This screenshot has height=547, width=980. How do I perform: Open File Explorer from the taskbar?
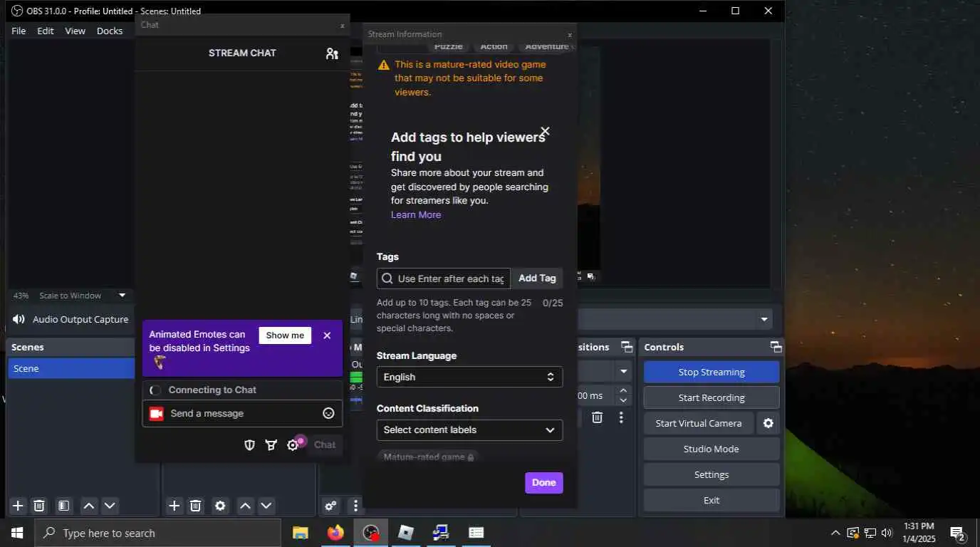(301, 533)
